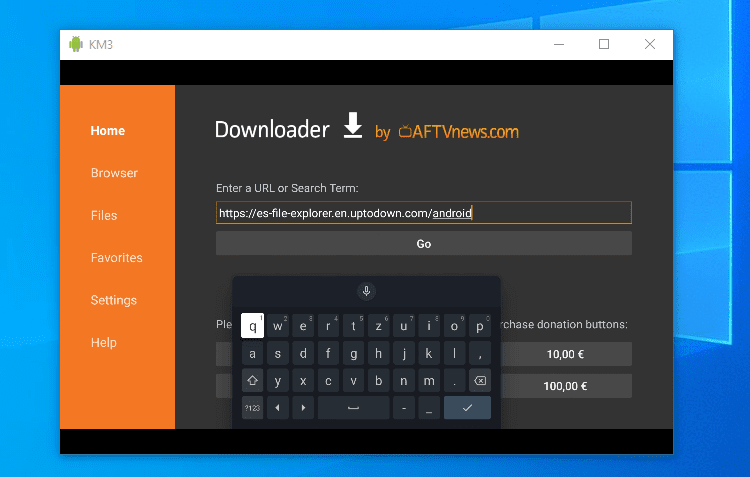The image size is (750, 477).
Task: Tap the x key on keyboard
Action: pyautogui.click(x=303, y=381)
